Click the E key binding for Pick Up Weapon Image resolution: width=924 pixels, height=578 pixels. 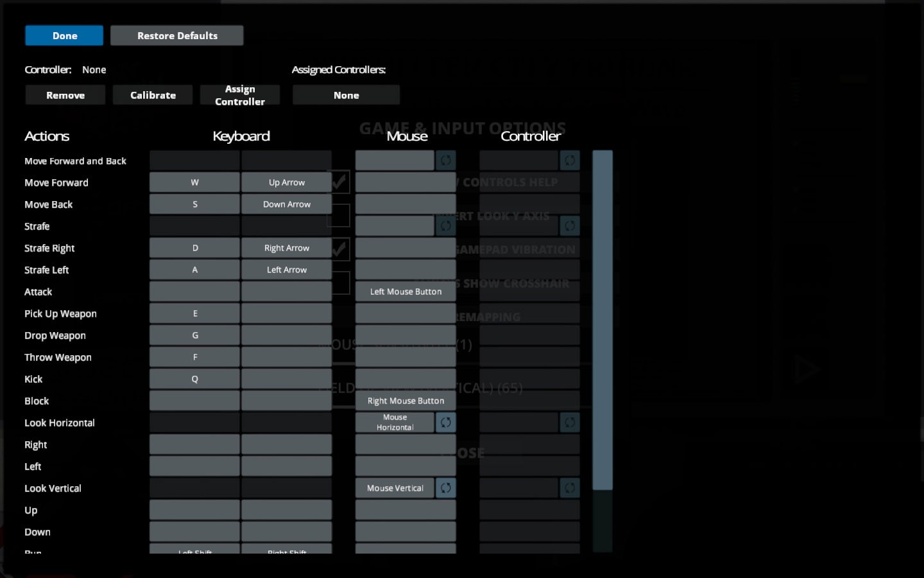(x=194, y=313)
